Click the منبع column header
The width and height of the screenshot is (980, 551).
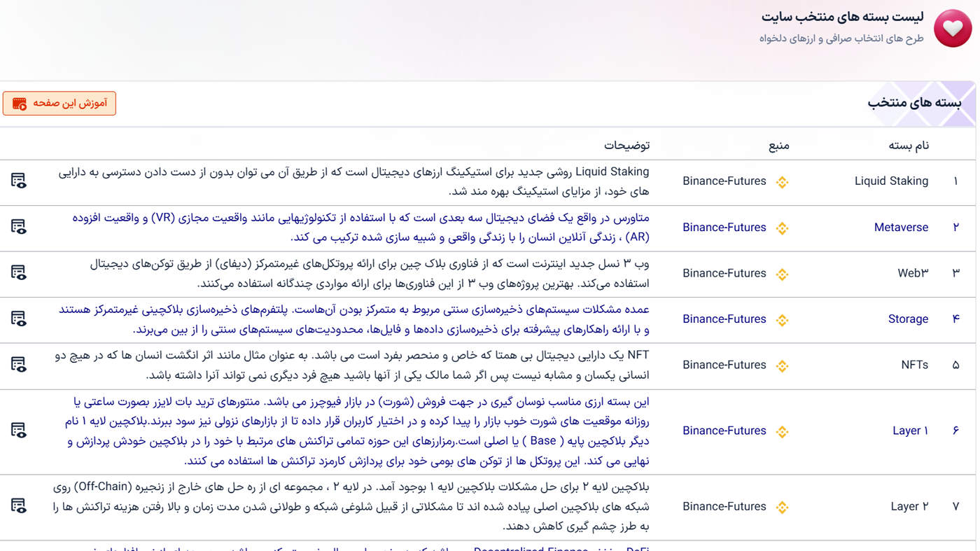[x=778, y=146]
